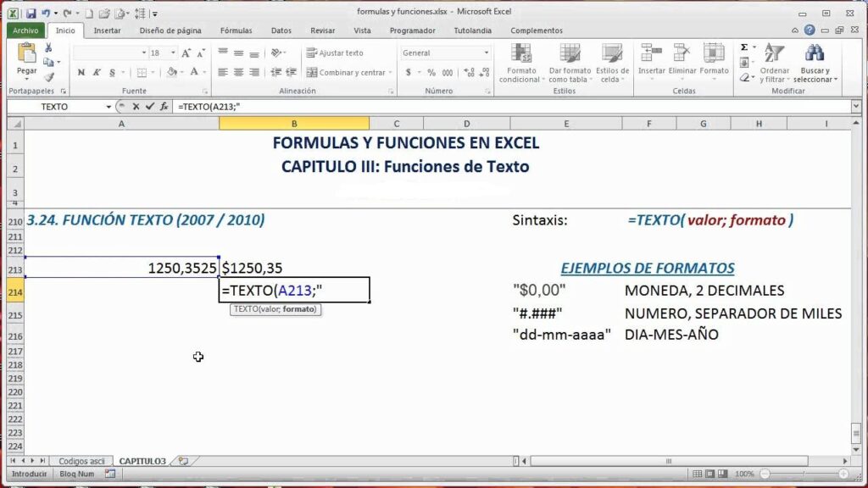This screenshot has width=868, height=488.
Task: Open Excel help question mark icon
Action: tap(810, 30)
